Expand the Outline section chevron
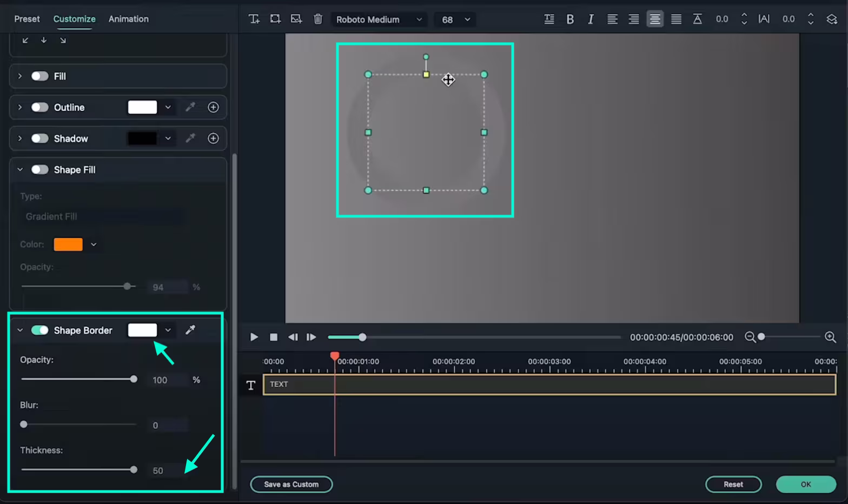848x504 pixels. pos(20,107)
